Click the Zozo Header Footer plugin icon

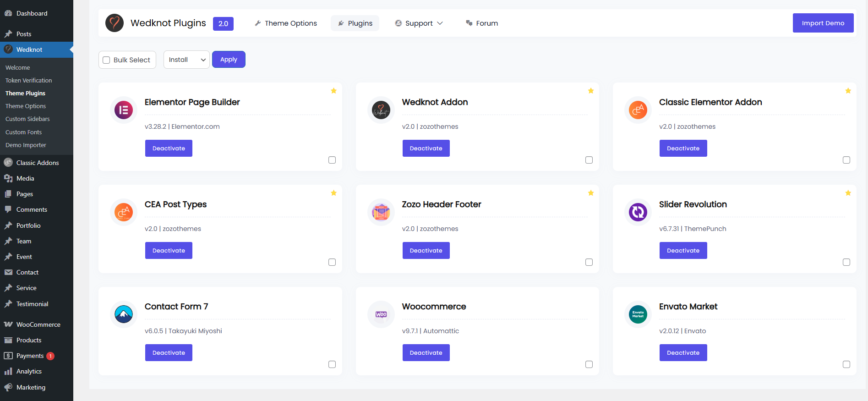(381, 212)
